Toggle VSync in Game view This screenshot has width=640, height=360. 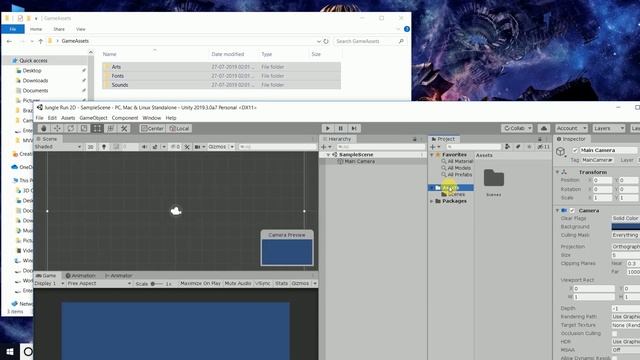pos(263,283)
